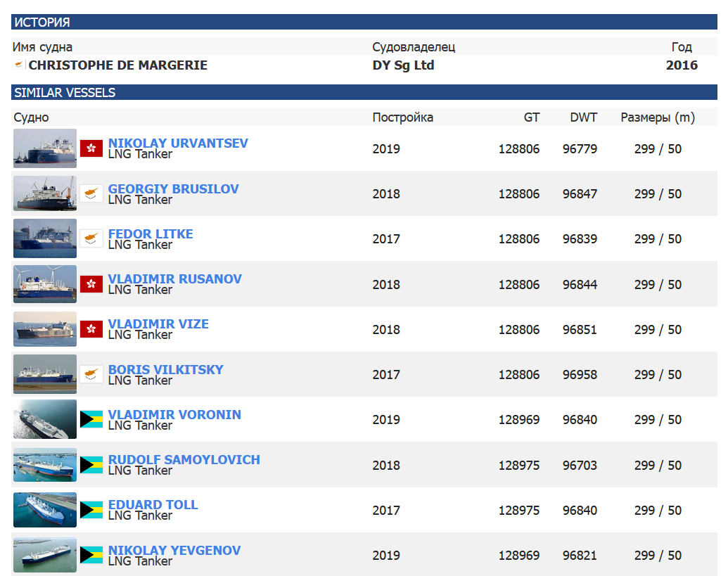Viewport: 728px width, 576px height.
Task: Click Hong Kong flag beside NIKOLAY URVANTSEV
Action: point(91,148)
